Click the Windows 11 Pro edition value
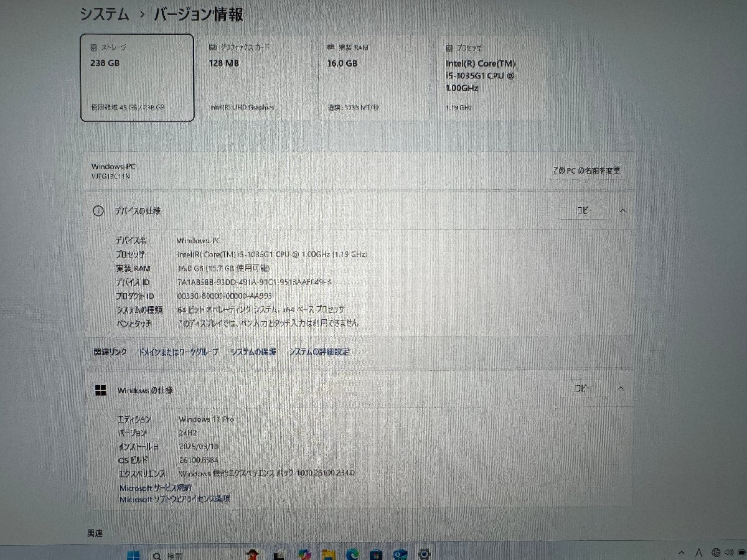 point(205,419)
